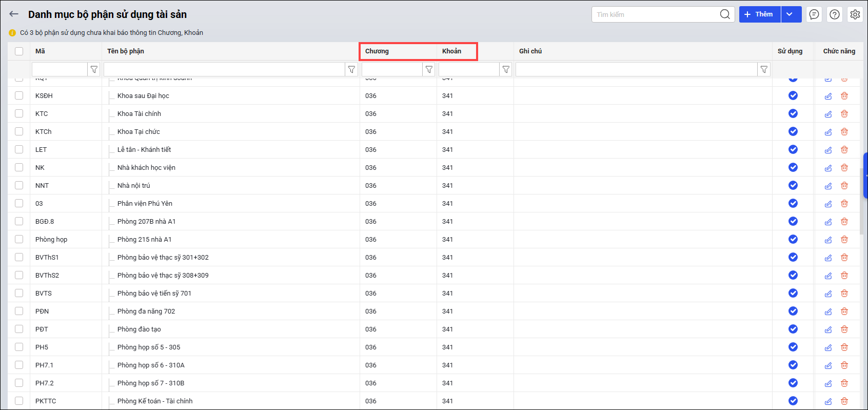Edit the Khoa sau Đại học row
This screenshot has width=868, height=410.
tap(828, 96)
